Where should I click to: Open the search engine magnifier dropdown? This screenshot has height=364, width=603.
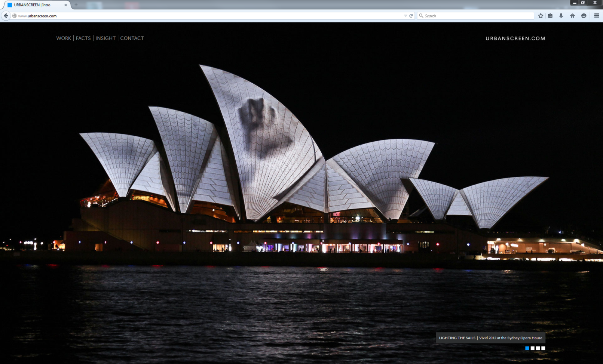coord(421,16)
